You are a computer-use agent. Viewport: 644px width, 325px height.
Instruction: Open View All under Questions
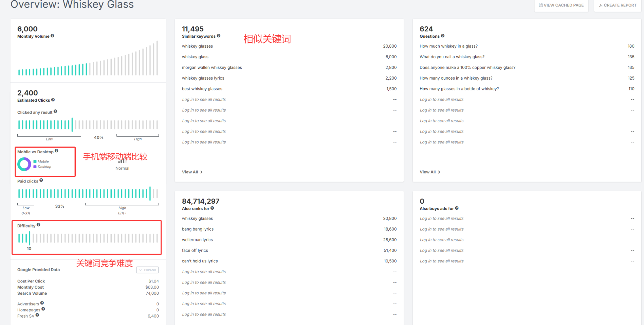point(430,172)
